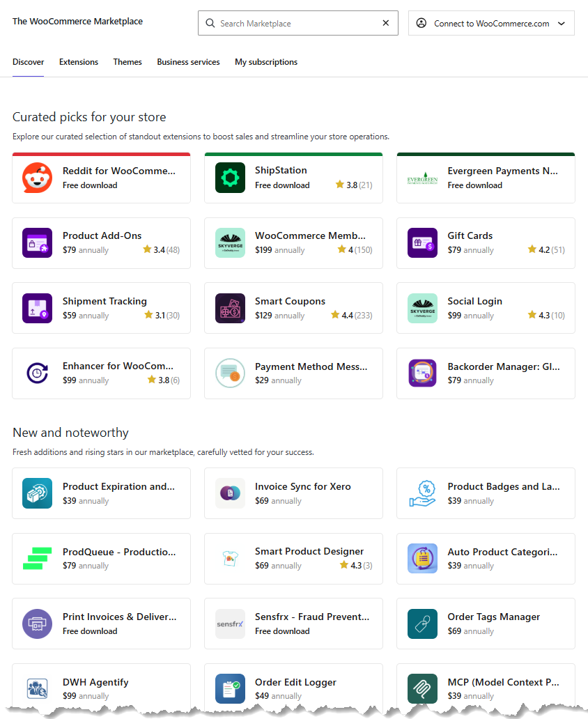Open Invoice Sync for Xero title
Viewport: 588px width, 719px height.
[x=303, y=486]
